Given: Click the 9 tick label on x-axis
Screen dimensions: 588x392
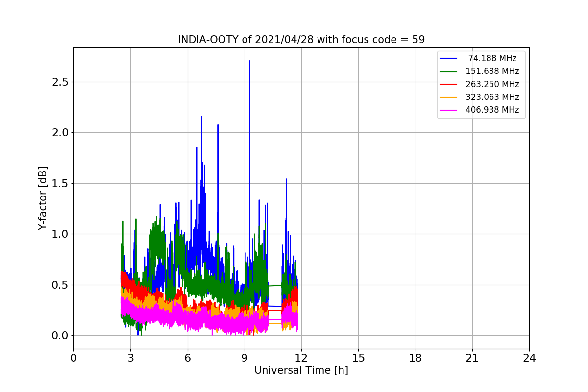Looking at the screenshot, I should click(245, 358).
